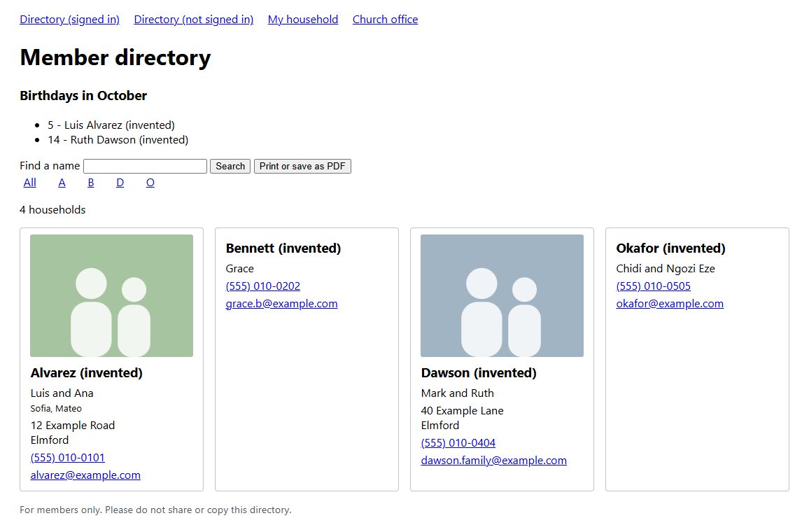Image resolution: width=809 pixels, height=532 pixels.
Task: Select the Alvarez (invented) heading
Action: (x=86, y=373)
